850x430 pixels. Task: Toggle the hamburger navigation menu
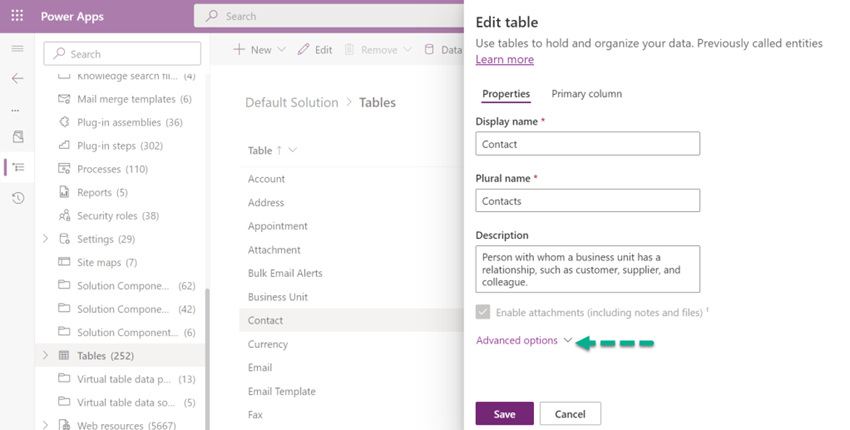[17, 49]
